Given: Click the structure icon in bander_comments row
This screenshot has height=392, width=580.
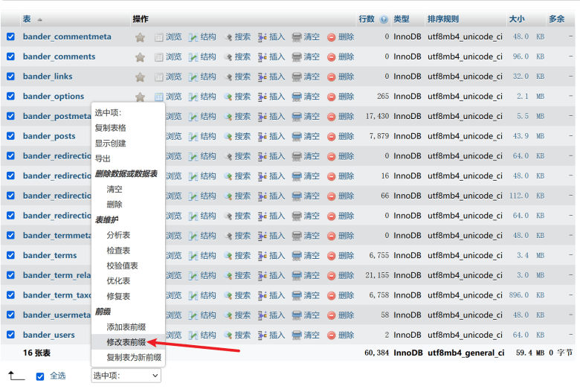Looking at the screenshot, I should 193,57.
